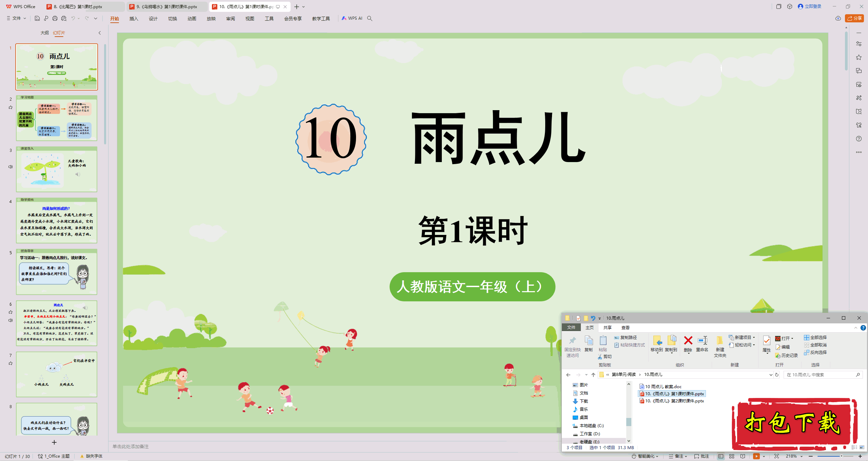Collapse the slide panel with the chevron
The image size is (868, 461).
pos(100,33)
